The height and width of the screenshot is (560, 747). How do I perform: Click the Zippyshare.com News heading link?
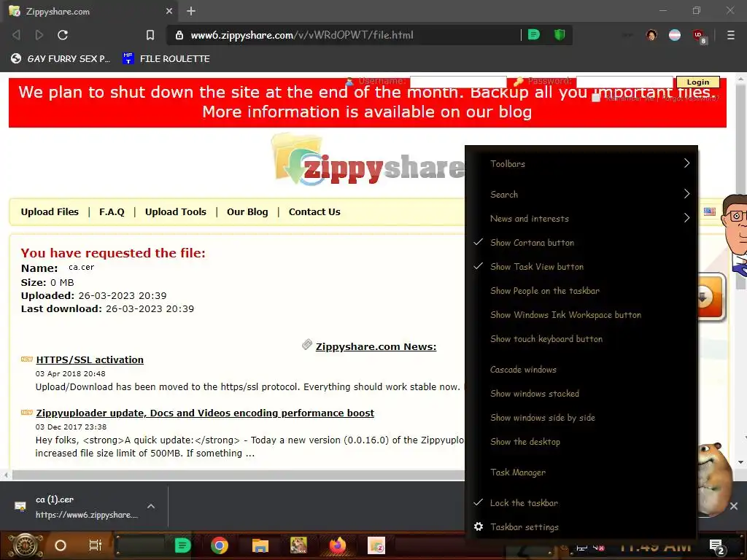tap(376, 346)
